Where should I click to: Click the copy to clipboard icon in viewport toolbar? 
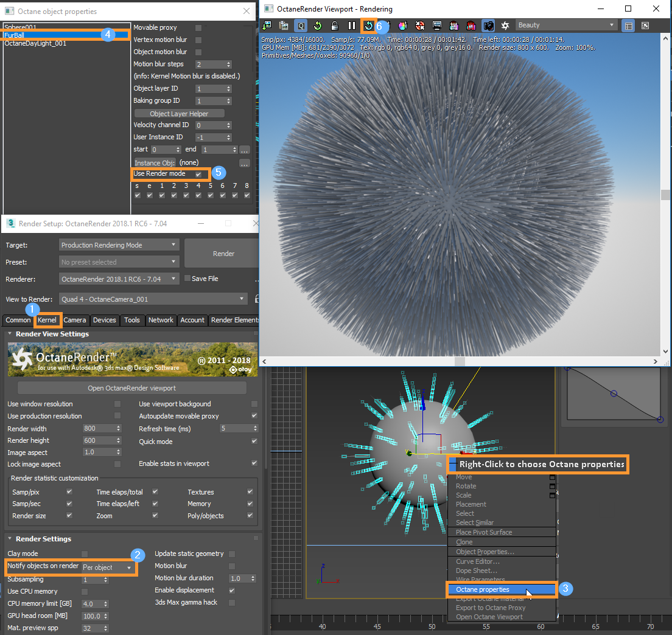pos(284,26)
